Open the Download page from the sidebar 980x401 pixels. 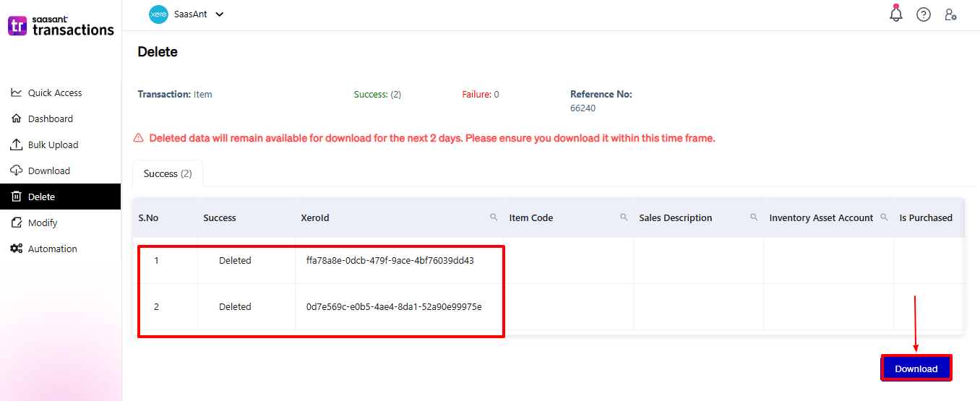click(x=49, y=171)
